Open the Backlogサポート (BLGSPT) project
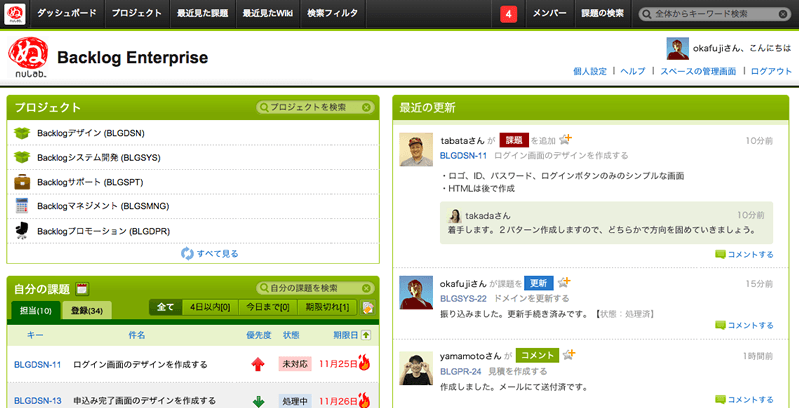This screenshot has height=408, width=799. point(90,182)
